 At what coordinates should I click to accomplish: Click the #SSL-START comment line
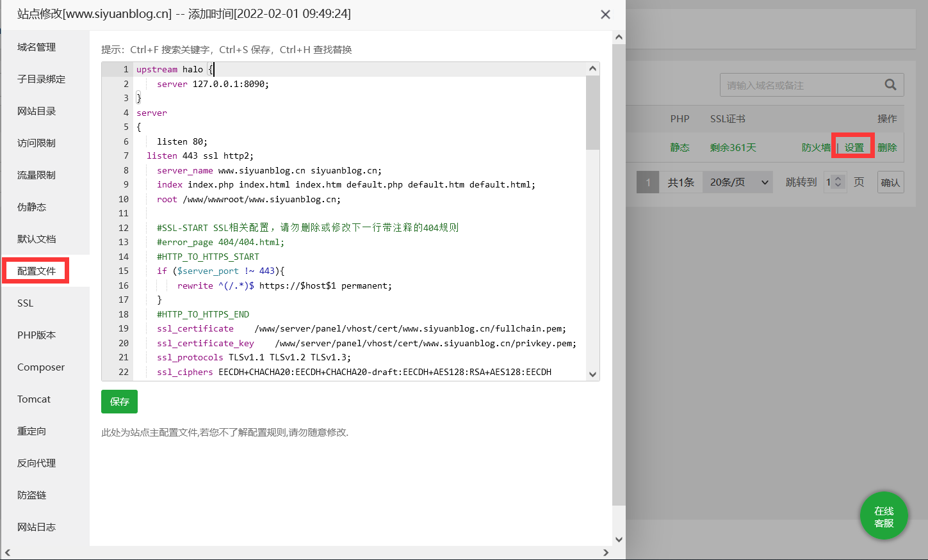[x=307, y=228]
